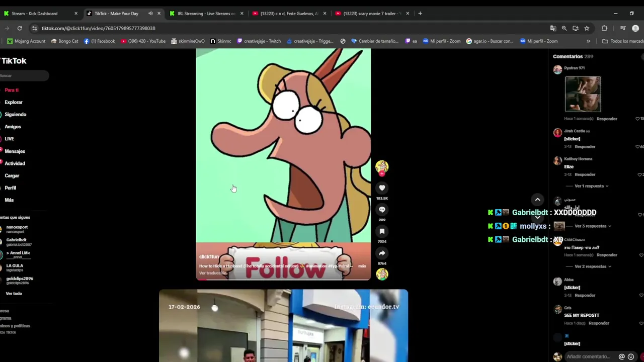
Task: Expand Ver 2 respuestas replies
Action: click(x=593, y=266)
